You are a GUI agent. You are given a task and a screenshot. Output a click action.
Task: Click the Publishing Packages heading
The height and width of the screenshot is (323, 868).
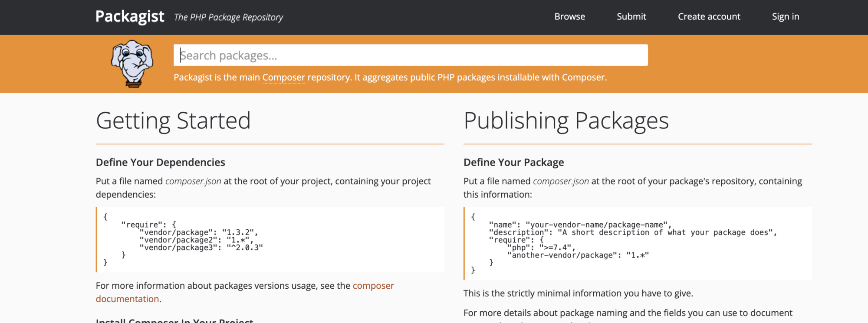[x=566, y=121]
